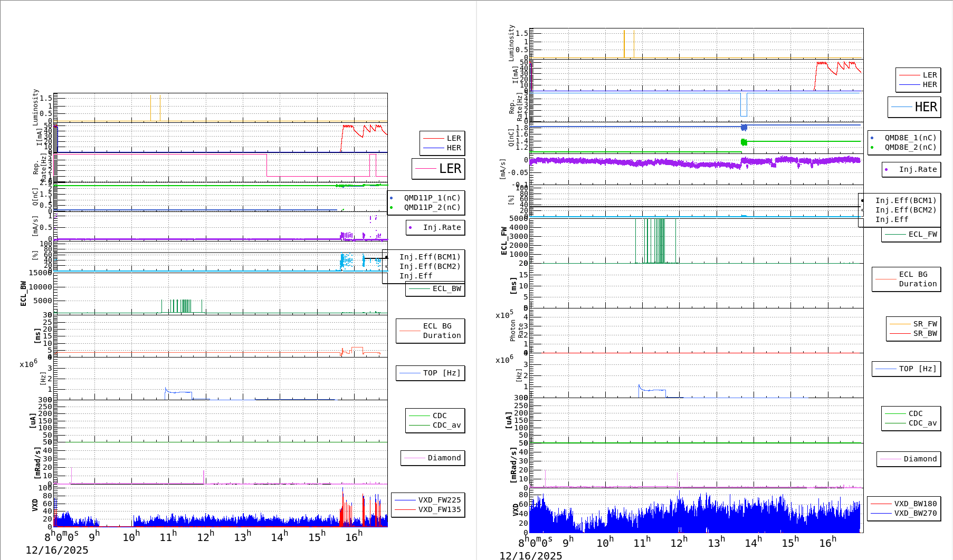
Task: Click the red VXD_FW135 legend line
Action: coord(405,509)
